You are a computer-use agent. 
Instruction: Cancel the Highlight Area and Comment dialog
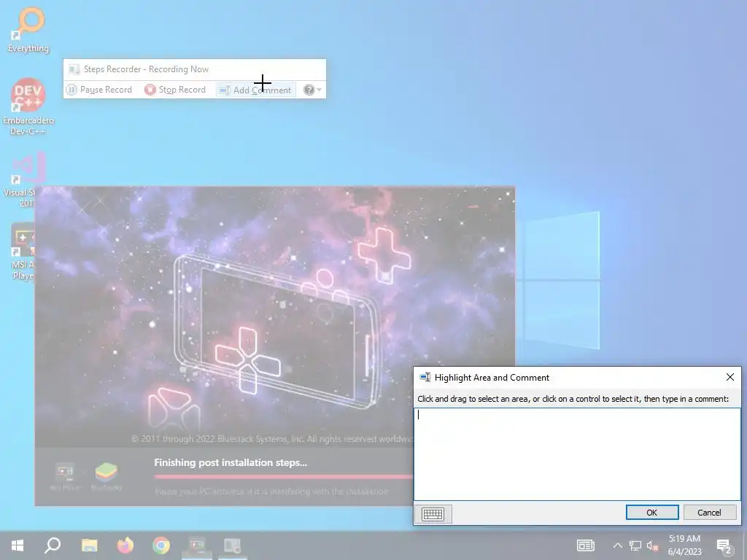(709, 513)
